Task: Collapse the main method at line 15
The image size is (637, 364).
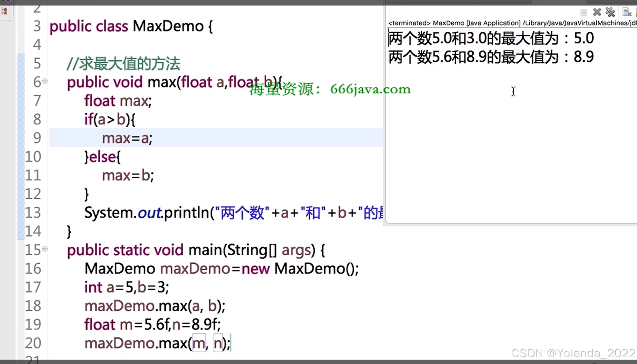Action: click(45, 249)
